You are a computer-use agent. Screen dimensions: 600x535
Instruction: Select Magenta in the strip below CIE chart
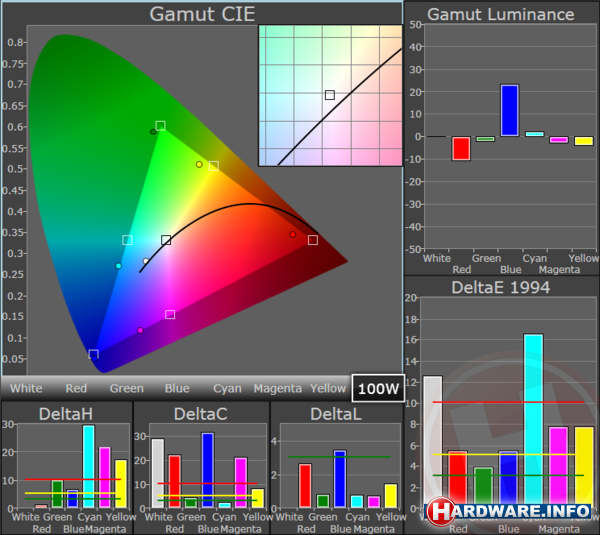pyautogui.click(x=277, y=388)
